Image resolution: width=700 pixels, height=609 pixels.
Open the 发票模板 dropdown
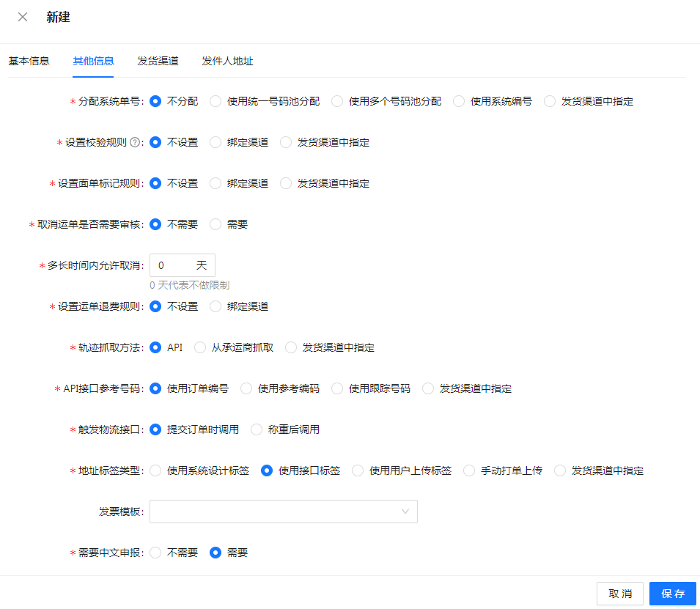coord(284,512)
